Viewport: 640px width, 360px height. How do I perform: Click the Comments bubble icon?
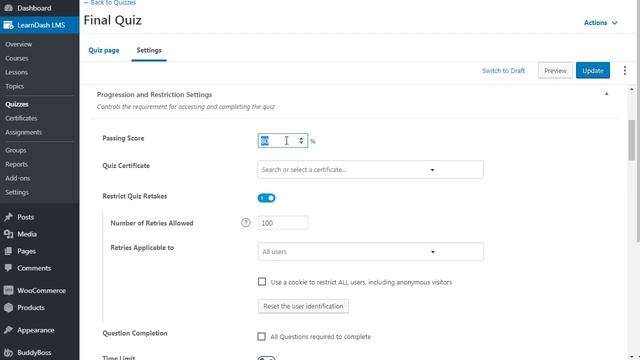point(8,268)
